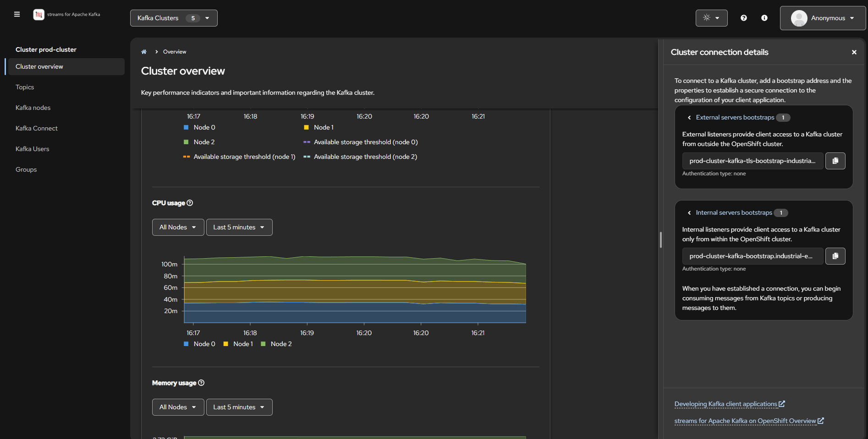Click the home breadcrumb icon
Screen dimensions: 868x439
coord(144,52)
